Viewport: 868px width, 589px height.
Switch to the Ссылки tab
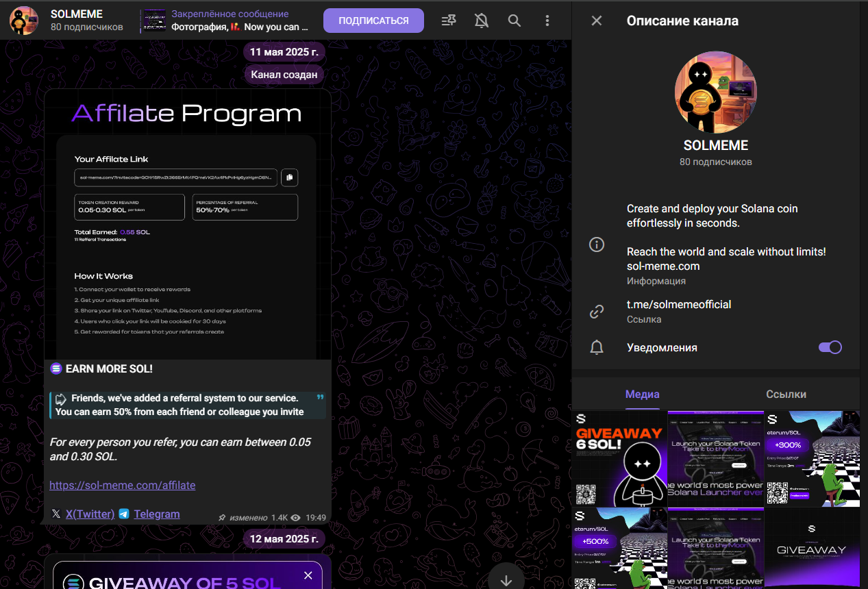tap(786, 394)
